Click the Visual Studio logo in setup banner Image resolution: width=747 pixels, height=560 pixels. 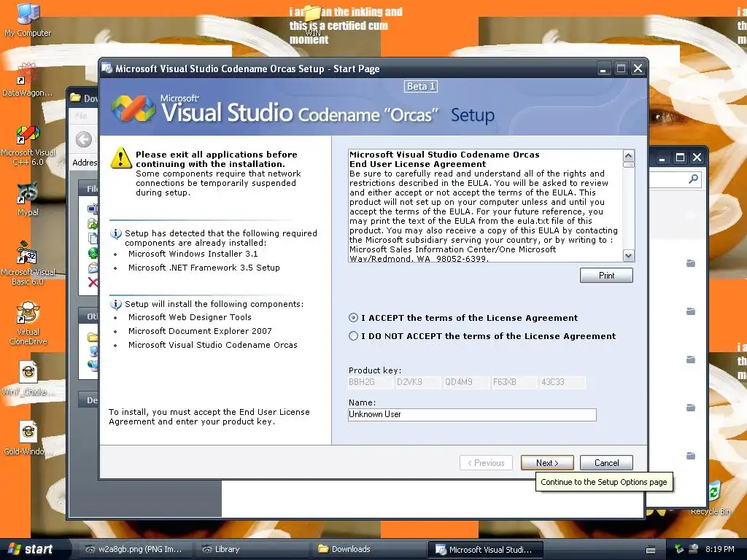click(x=133, y=109)
